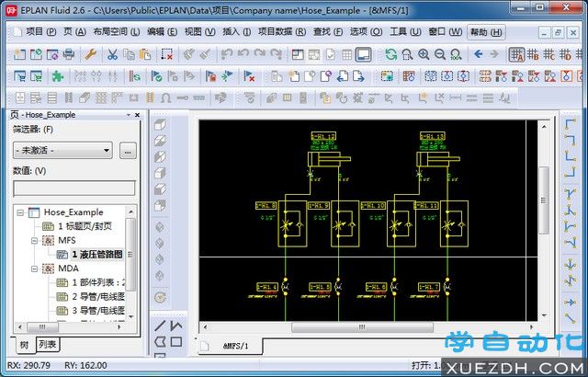Cut selection with the scissors icon
588x377 pixels.
[112, 55]
